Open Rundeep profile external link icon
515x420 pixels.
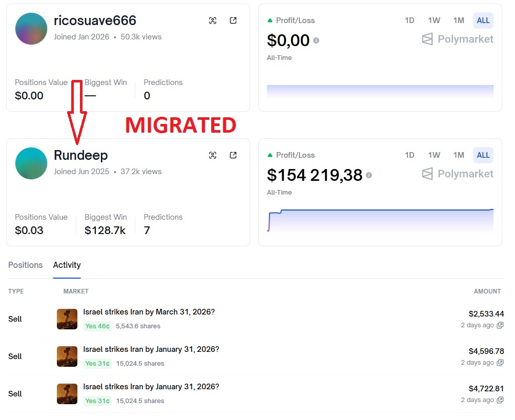click(233, 155)
